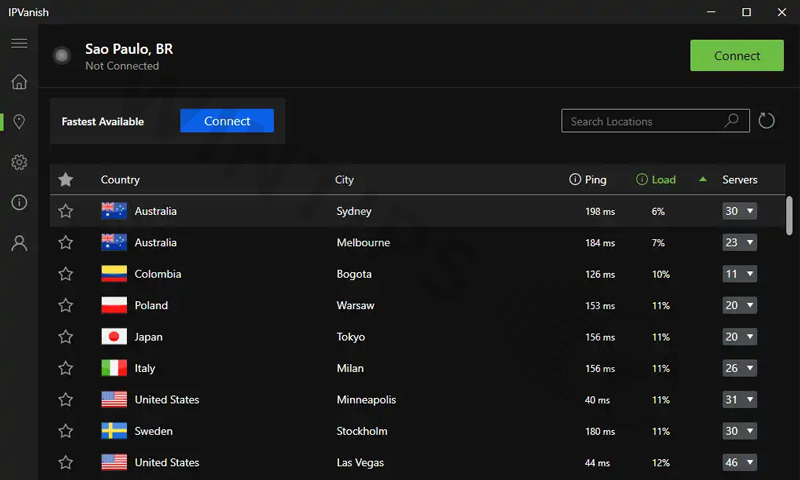Screen dimensions: 800x480
Task: Click the Japan flag icon
Action: (114, 337)
